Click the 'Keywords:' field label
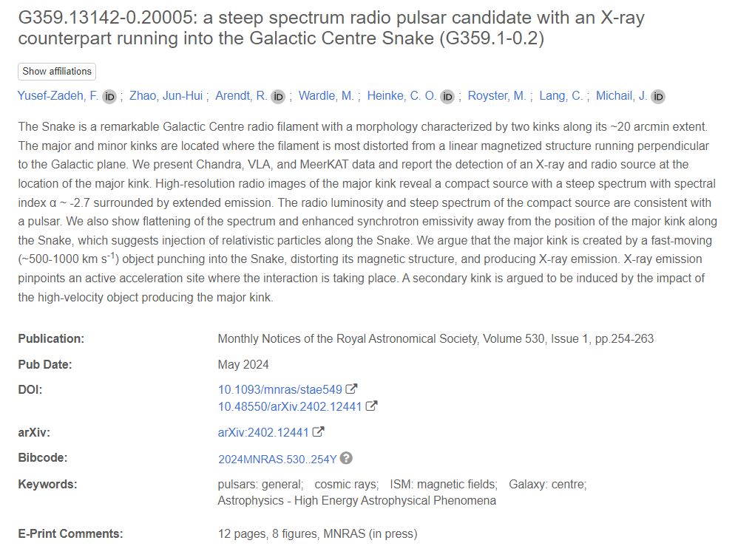Screen dimensions: 735x560 coord(47,484)
